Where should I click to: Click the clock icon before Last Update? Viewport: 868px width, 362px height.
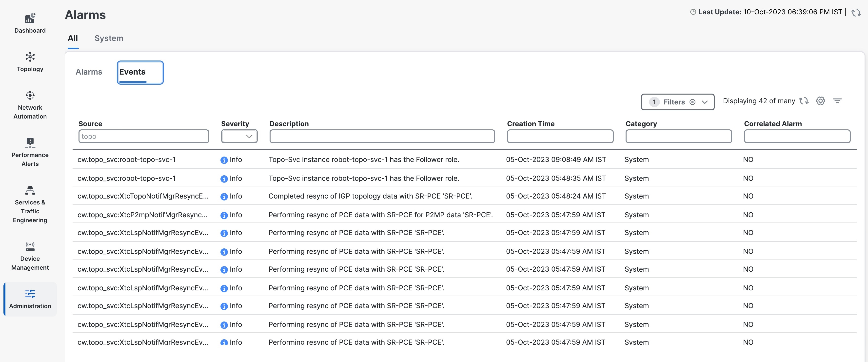693,12
